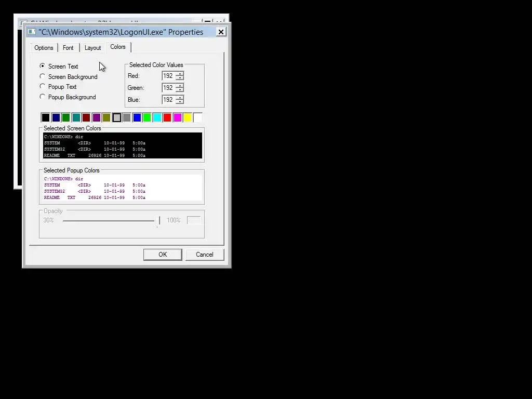Viewport: 532px width, 399px height.
Task: Switch to the Options tab
Action: pos(44,48)
